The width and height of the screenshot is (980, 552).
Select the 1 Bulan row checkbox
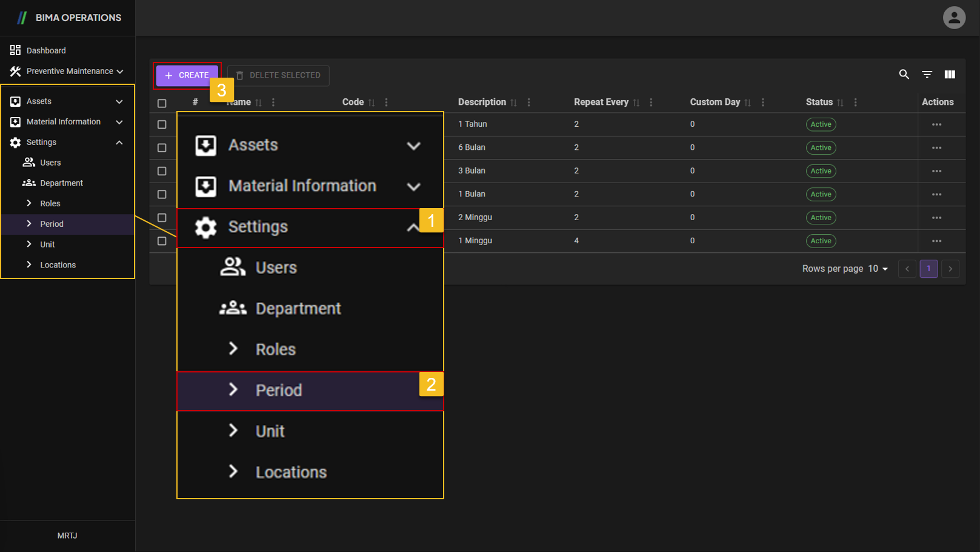[x=162, y=195]
